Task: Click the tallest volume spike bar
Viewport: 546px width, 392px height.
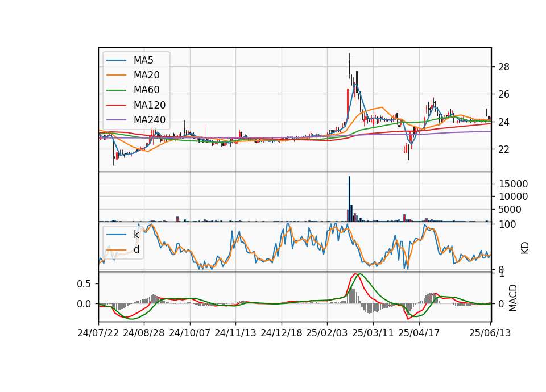Action: click(x=350, y=199)
